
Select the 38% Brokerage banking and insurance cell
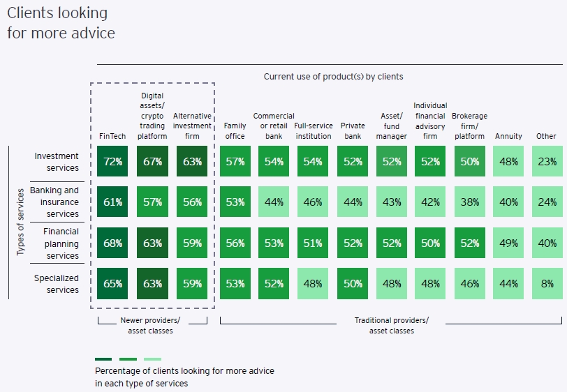(469, 202)
